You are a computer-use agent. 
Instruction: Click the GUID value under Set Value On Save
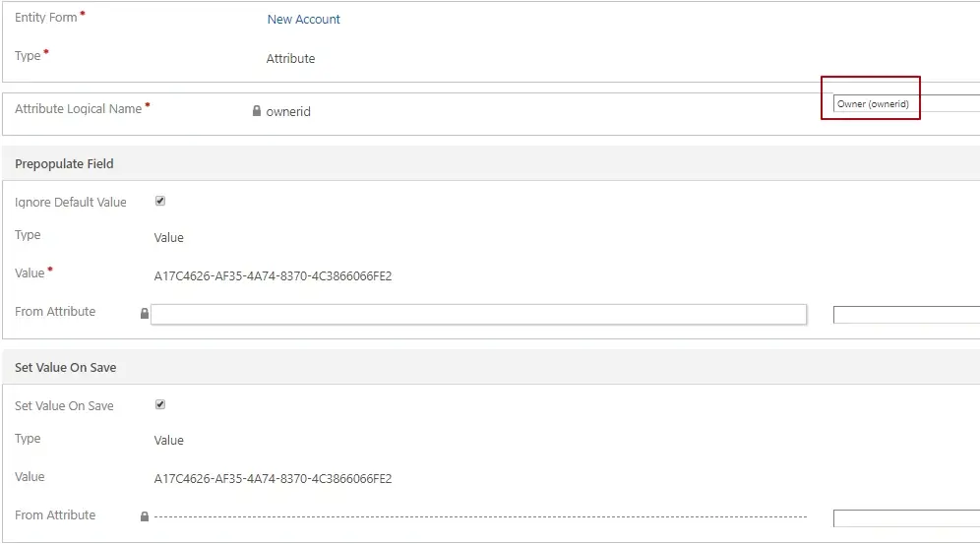coord(273,479)
